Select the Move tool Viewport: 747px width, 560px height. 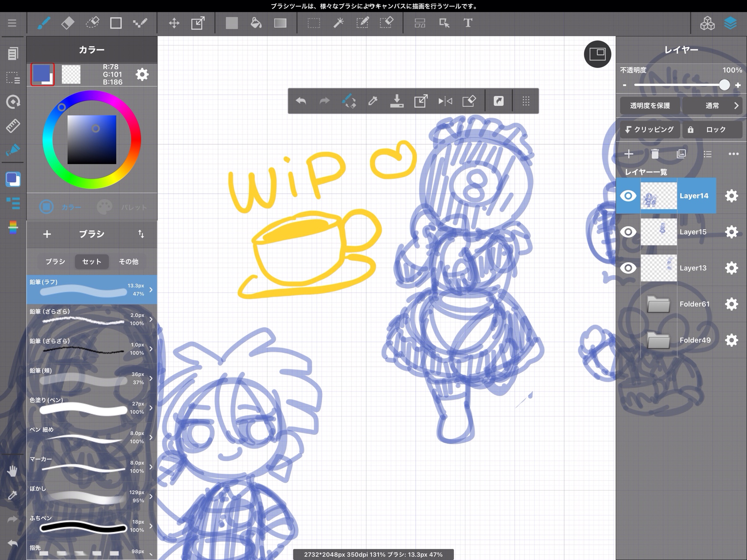tap(174, 23)
